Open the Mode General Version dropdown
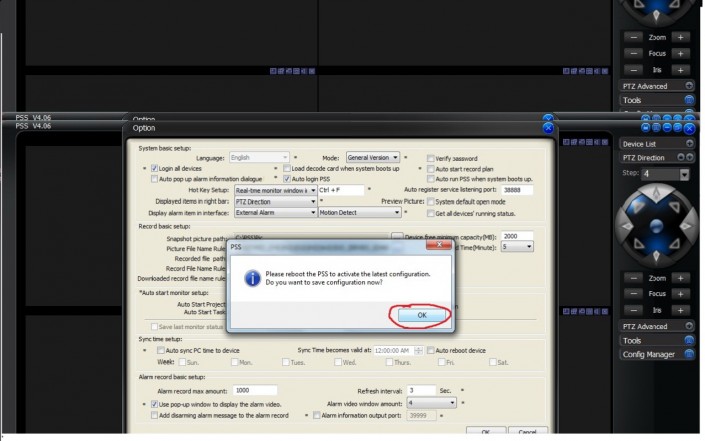The image size is (705, 441). click(x=396, y=157)
